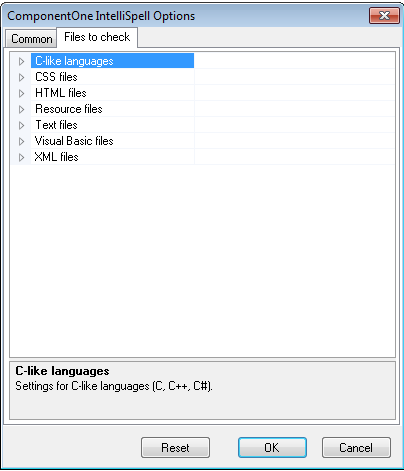This screenshot has width=404, height=471.
Task: Expand the CSS files node
Action: tap(21, 77)
